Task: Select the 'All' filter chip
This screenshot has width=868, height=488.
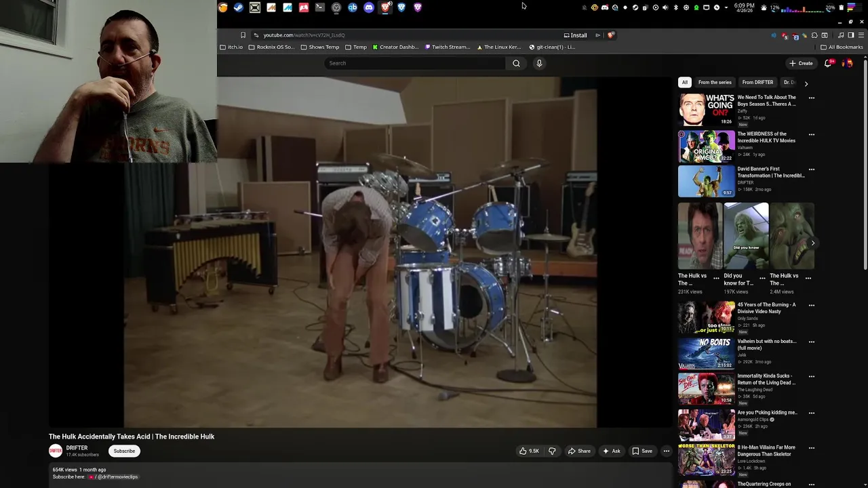Action: point(685,82)
